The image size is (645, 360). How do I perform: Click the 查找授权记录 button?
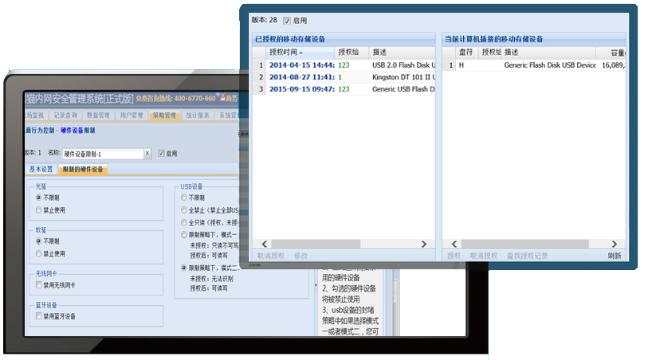click(527, 256)
